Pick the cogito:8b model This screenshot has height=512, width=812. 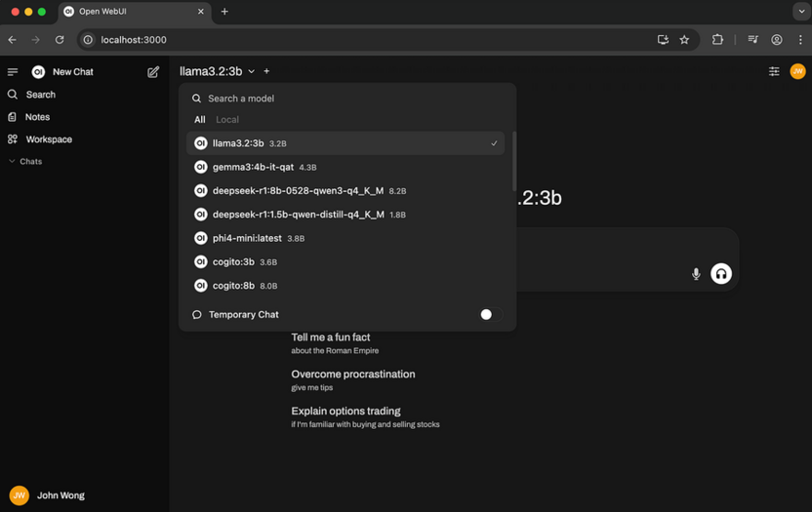tap(345, 286)
